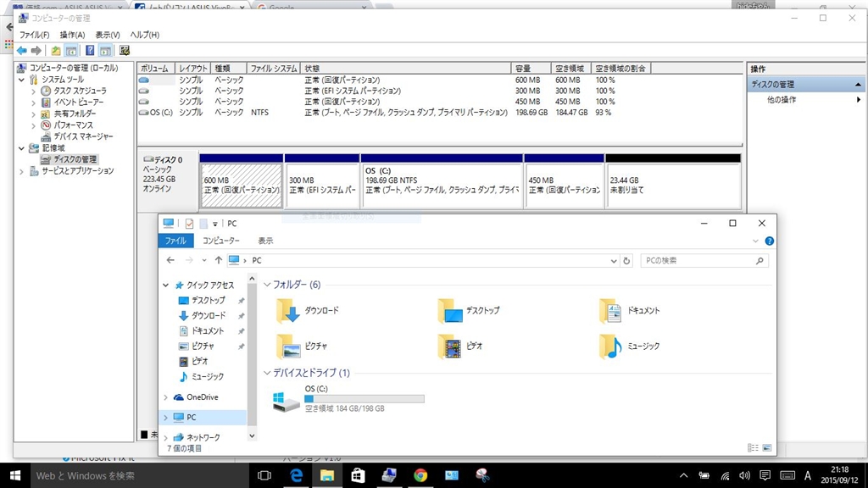Switch to コンピューター tab in Explorer
The width and height of the screenshot is (868, 488).
pyautogui.click(x=221, y=241)
